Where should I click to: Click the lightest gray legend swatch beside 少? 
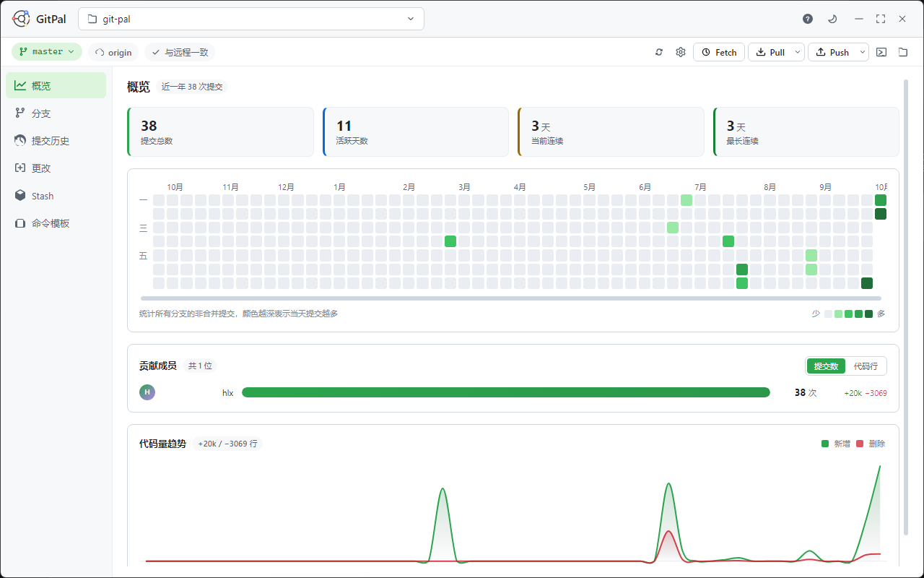(828, 314)
